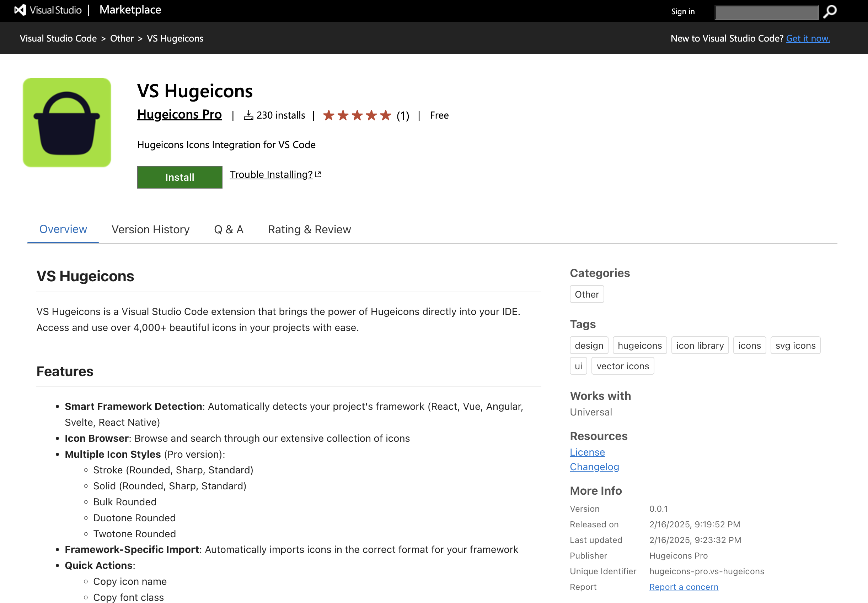Click 'Report a concern' link

pos(684,587)
